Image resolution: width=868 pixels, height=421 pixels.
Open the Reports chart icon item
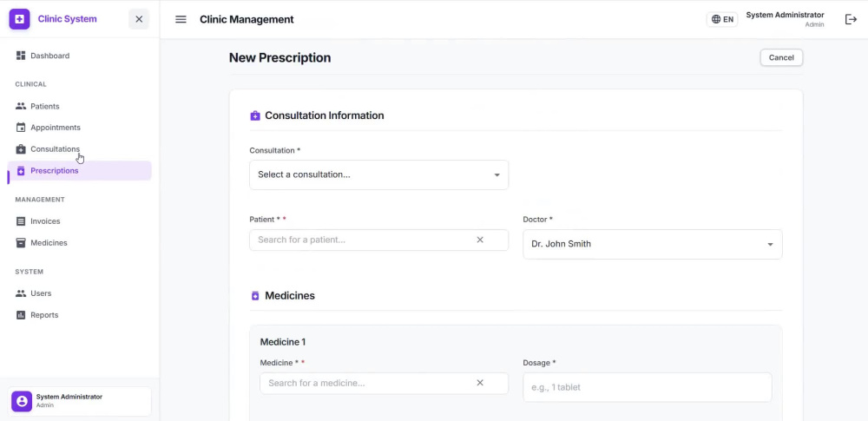pyautogui.click(x=21, y=314)
